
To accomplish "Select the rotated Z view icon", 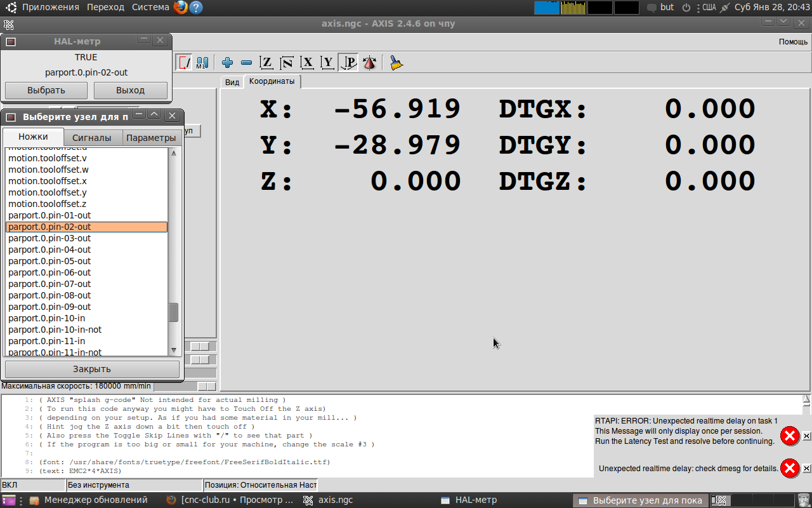I will pos(287,63).
